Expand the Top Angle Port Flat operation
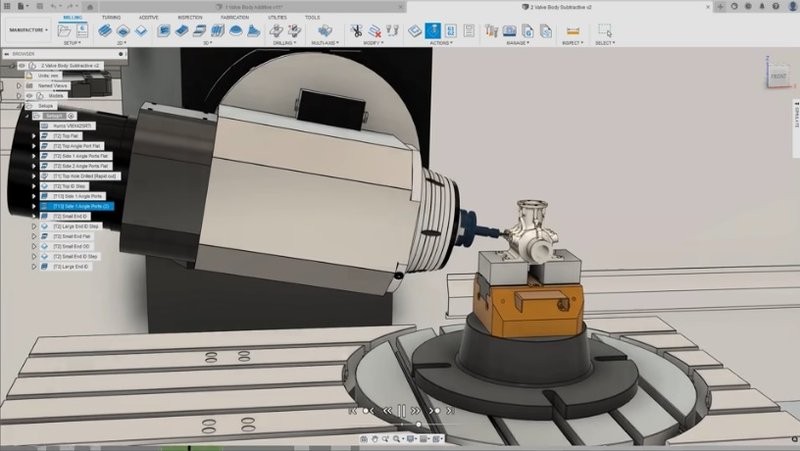Viewport: 800px width, 451px height. click(x=35, y=146)
